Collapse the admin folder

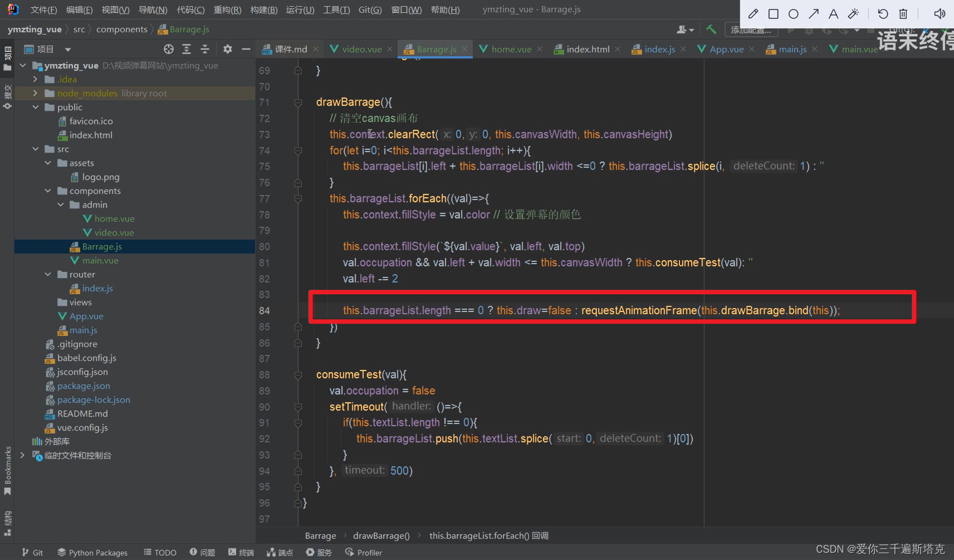tap(61, 205)
